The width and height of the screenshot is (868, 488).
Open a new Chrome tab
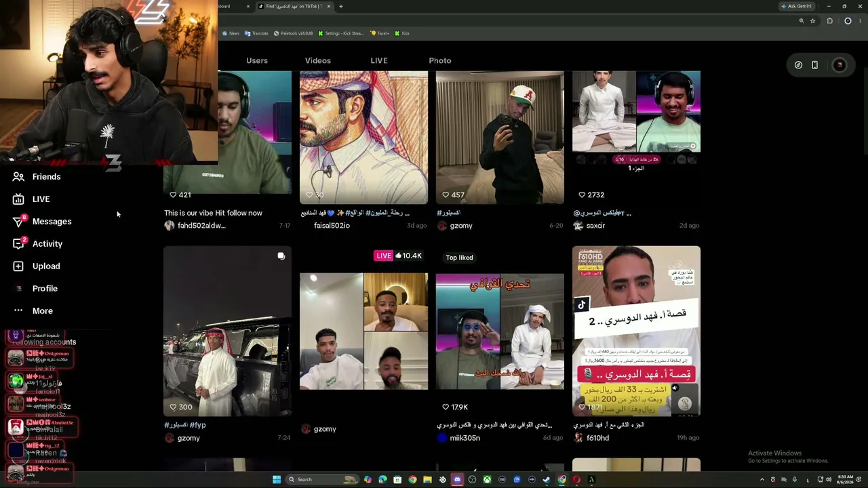click(x=340, y=6)
